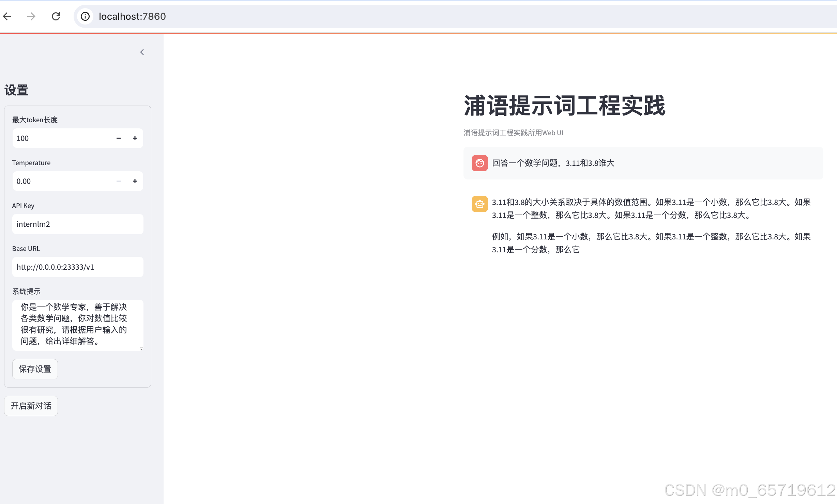This screenshot has width=837, height=504.
Task: Click the system prompt resize handle
Action: pyautogui.click(x=141, y=349)
